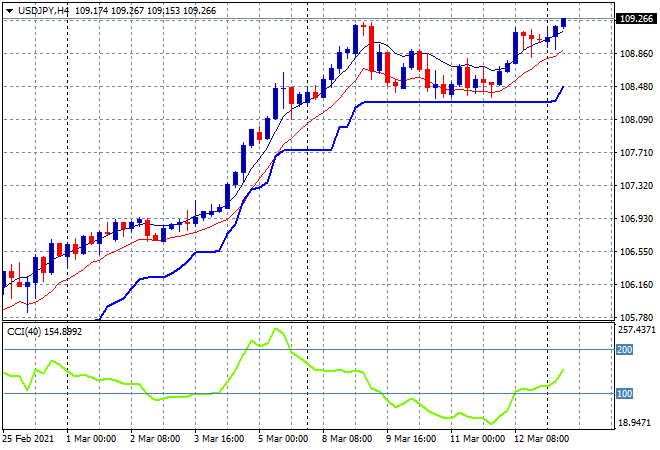Select the 5 Mar 00:00 time label
Screen dimensions: 660x450
[284, 438]
